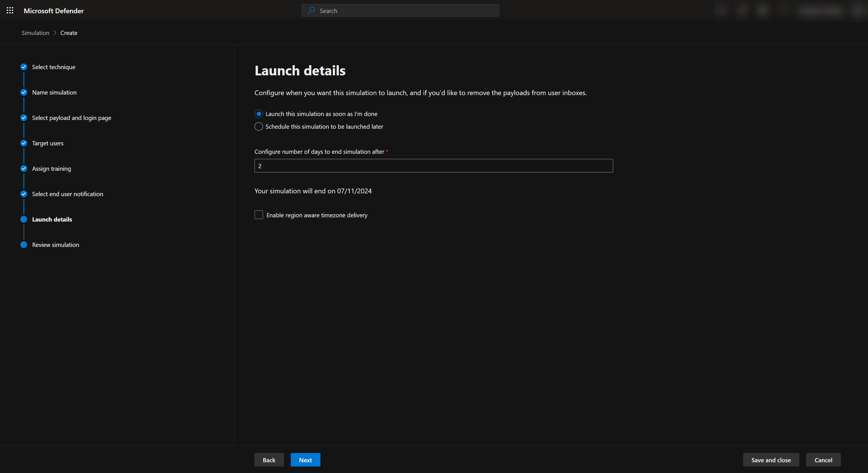
Task: Go to Select payload and login page step
Action: click(x=71, y=118)
